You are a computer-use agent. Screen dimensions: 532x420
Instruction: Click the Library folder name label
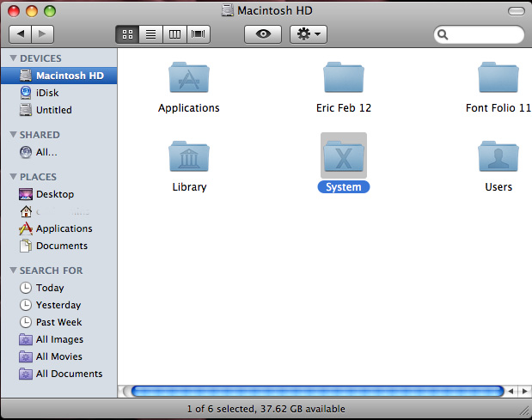[x=189, y=187]
